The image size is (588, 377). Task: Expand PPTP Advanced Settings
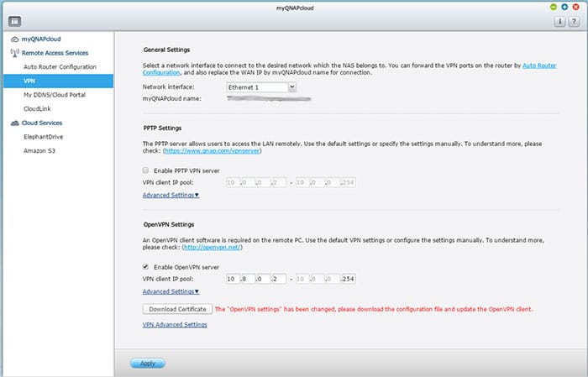[x=171, y=195]
